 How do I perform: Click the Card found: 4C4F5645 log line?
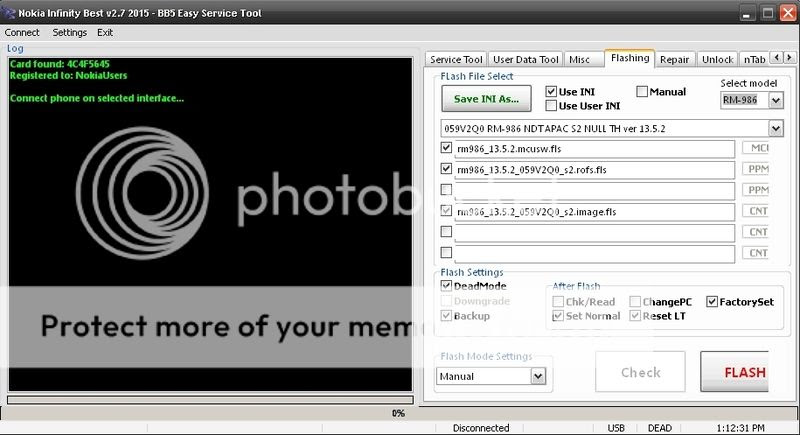[60, 64]
